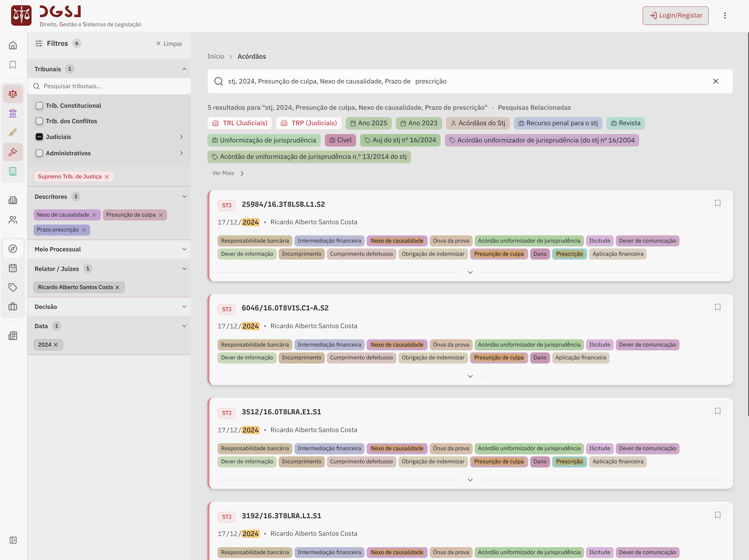Expand the Relator / Juízes filter section

(x=184, y=269)
